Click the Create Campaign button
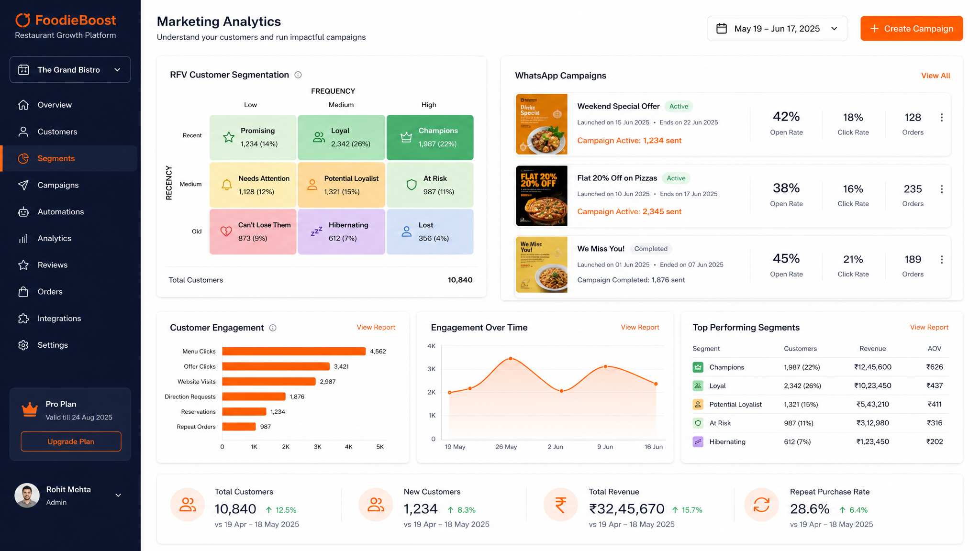Image resolution: width=980 pixels, height=551 pixels. [912, 29]
